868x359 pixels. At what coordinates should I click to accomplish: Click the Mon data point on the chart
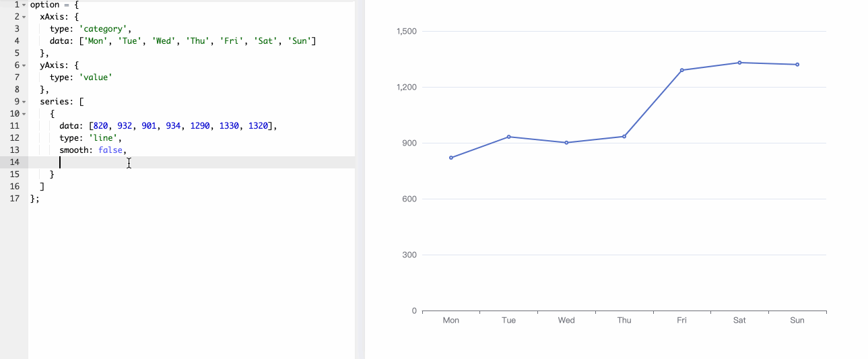(451, 158)
